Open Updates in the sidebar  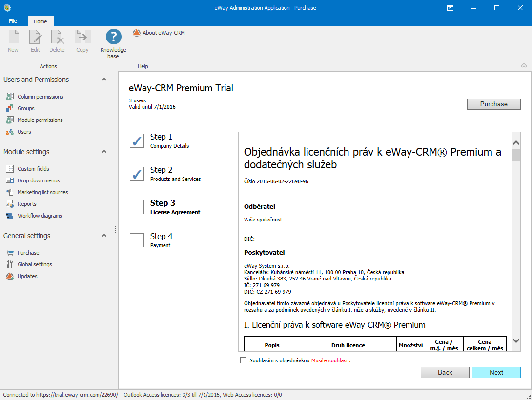pos(21,276)
